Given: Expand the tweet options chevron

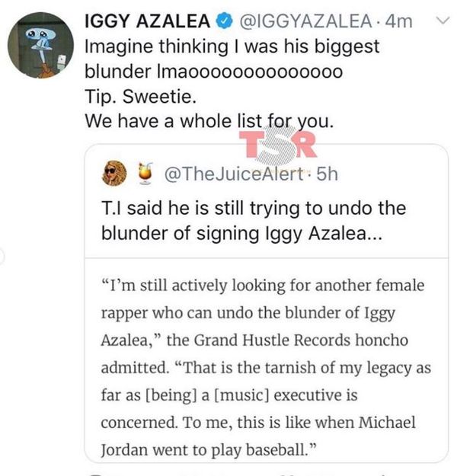Looking at the screenshot, I should point(443,21).
